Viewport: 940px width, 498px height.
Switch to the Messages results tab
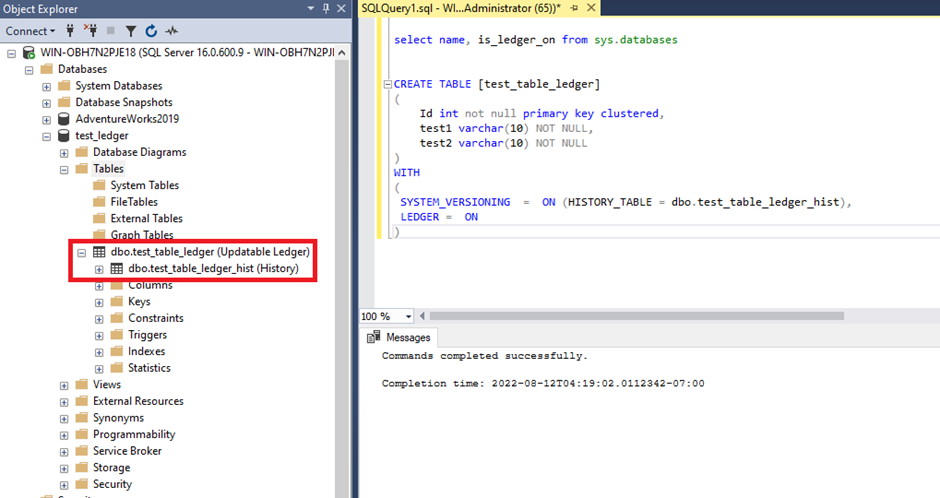click(399, 337)
